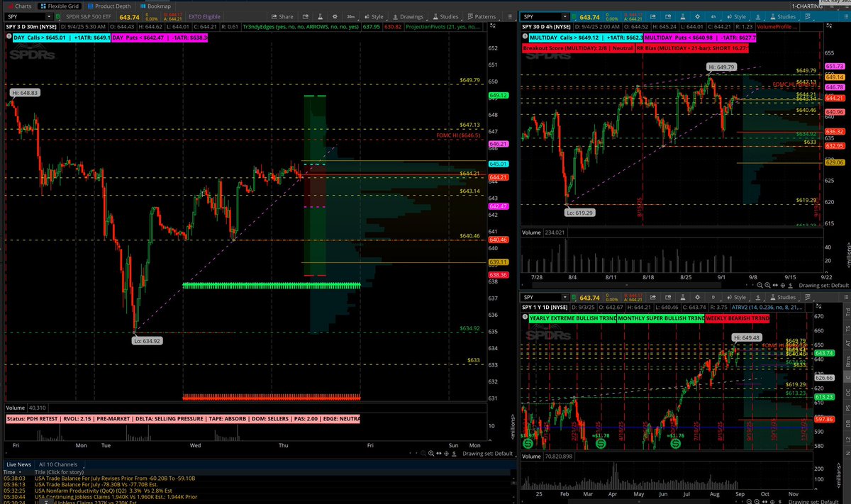Open the Drawings menu on the 30m chart
This screenshot has height=504, width=851.
(x=407, y=17)
